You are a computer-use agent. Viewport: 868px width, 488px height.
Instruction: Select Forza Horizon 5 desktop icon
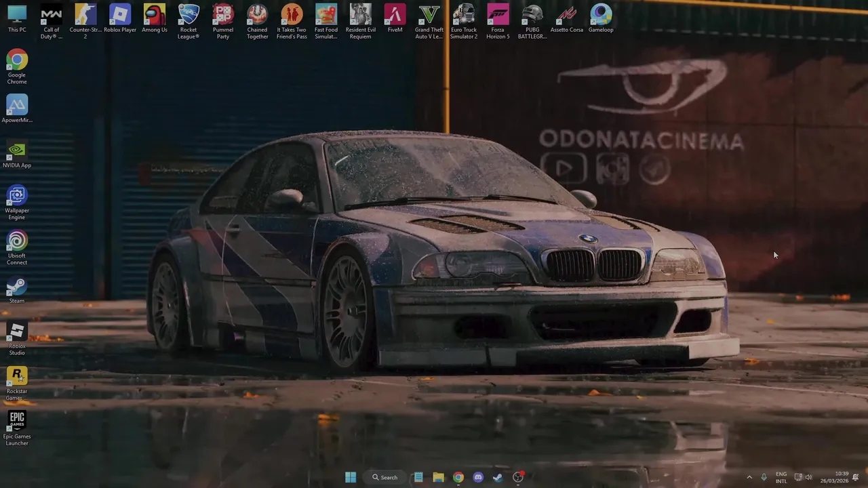498,21
